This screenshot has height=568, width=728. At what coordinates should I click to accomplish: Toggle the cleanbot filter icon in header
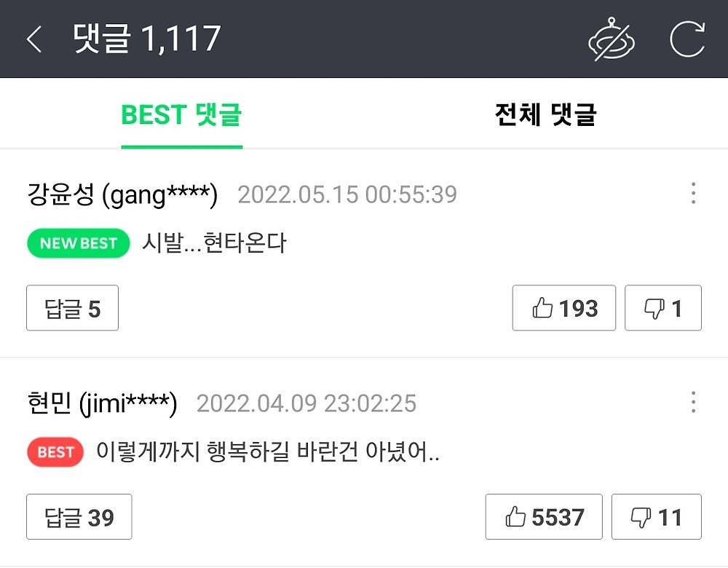pos(611,39)
